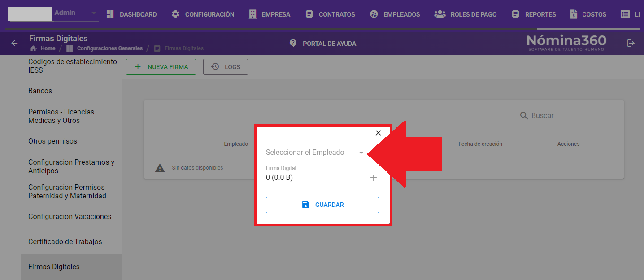Open the Reportes menu
Viewport: 644px width, 280px height.
[x=534, y=14]
